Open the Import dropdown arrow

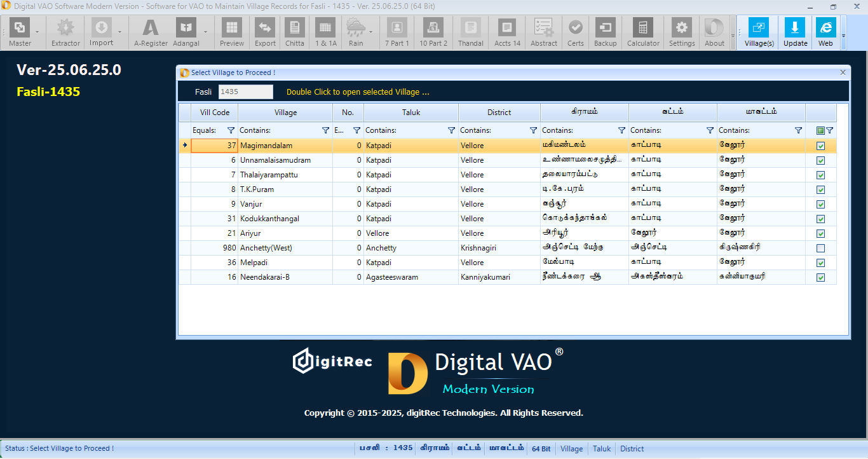click(x=119, y=32)
